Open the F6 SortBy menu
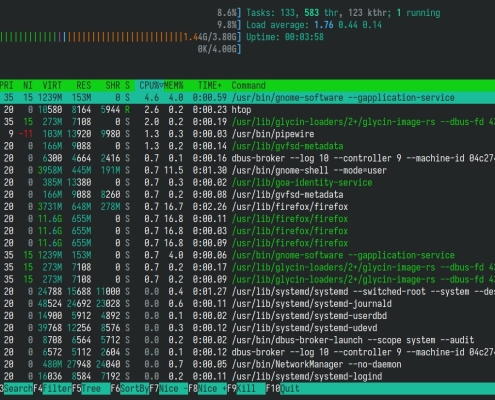This screenshot has width=495, height=400. point(130,389)
